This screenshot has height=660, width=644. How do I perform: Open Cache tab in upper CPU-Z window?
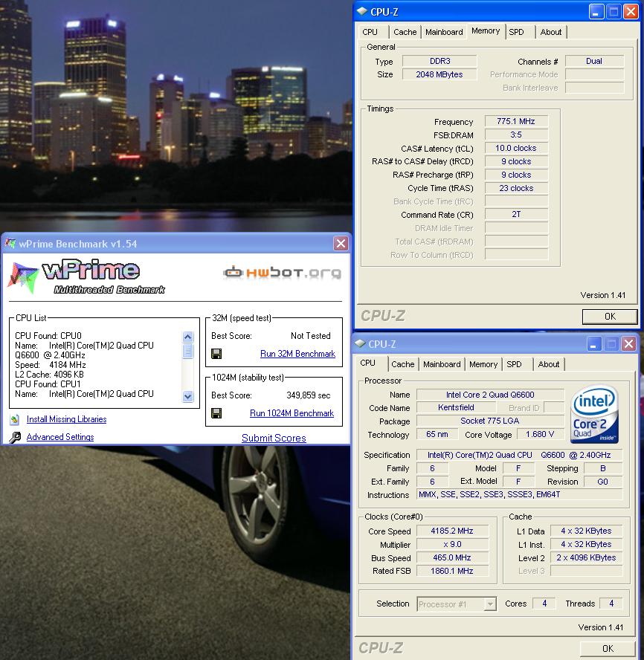(405, 32)
